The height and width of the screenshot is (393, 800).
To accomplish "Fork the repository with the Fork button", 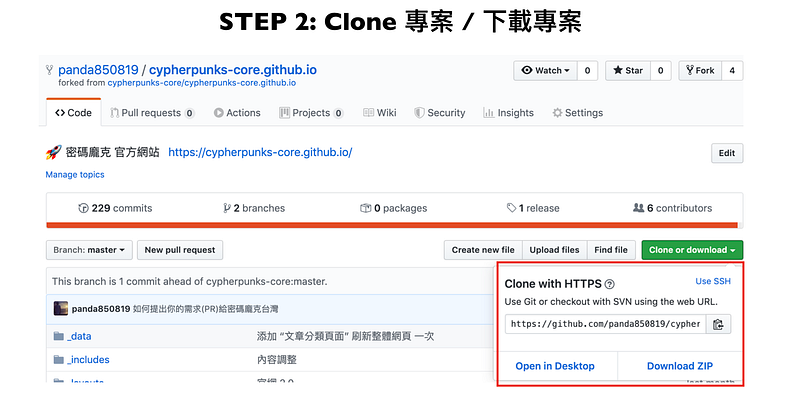I will click(x=700, y=70).
